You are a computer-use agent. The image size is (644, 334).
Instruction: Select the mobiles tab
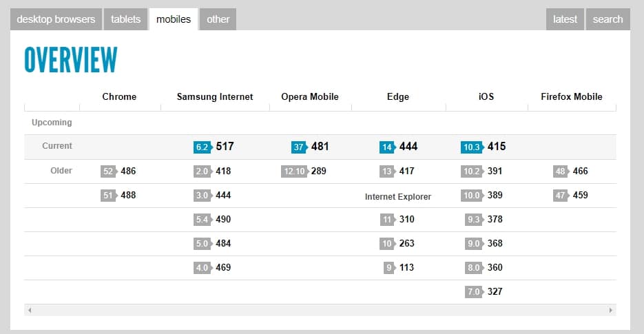(x=174, y=19)
